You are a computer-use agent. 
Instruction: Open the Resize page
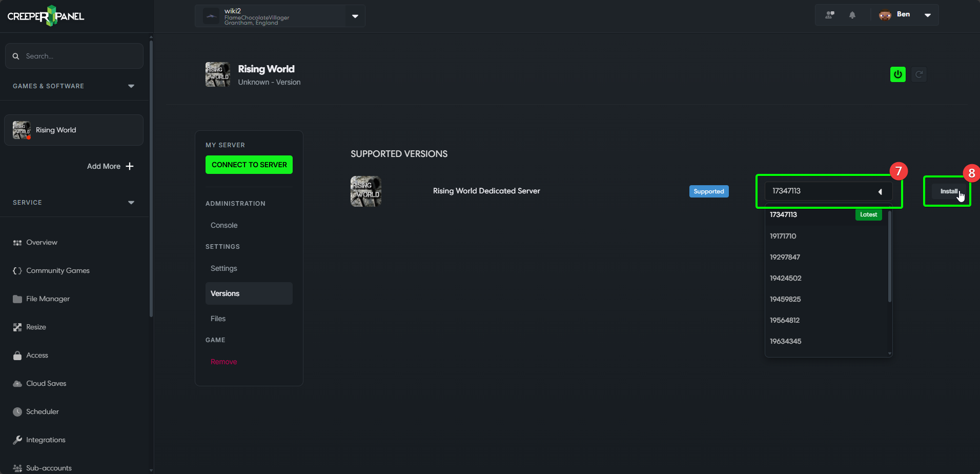pyautogui.click(x=36, y=327)
